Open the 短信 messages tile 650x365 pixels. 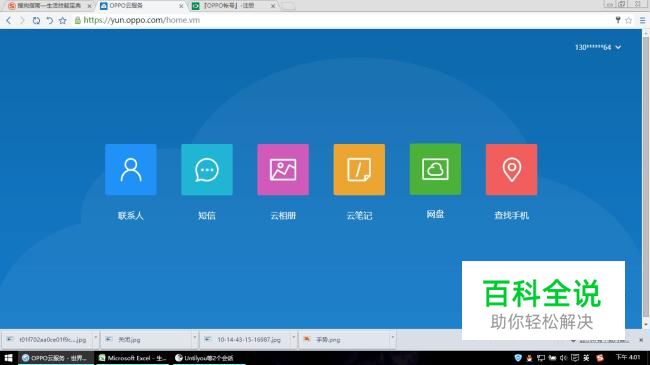coord(207,170)
